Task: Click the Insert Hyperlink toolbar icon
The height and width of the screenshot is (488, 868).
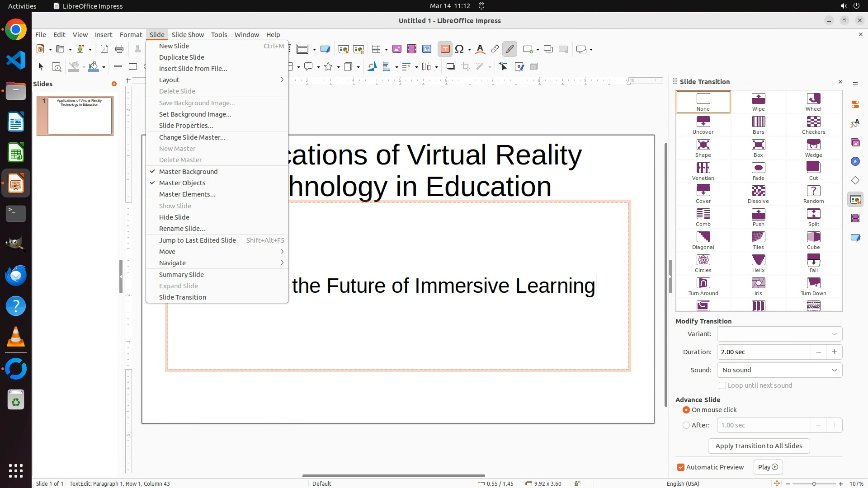Action: tap(495, 49)
